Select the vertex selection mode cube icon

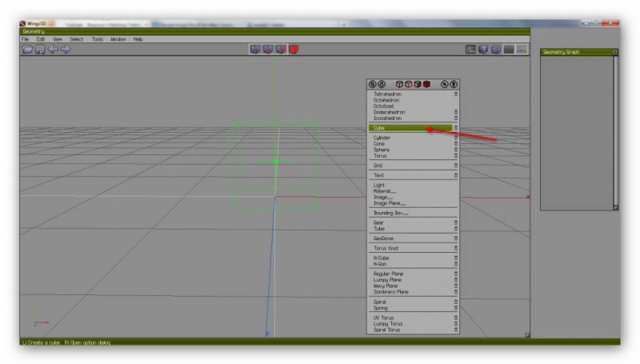(255, 50)
